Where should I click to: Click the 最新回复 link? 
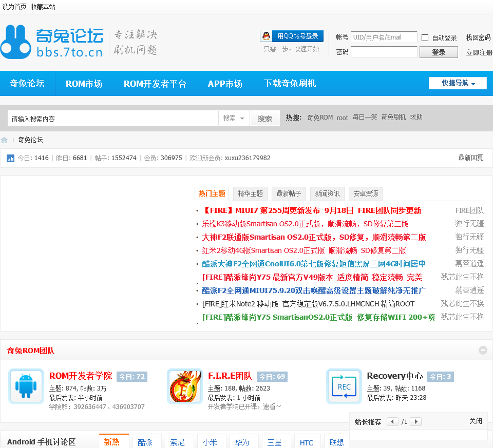point(470,158)
